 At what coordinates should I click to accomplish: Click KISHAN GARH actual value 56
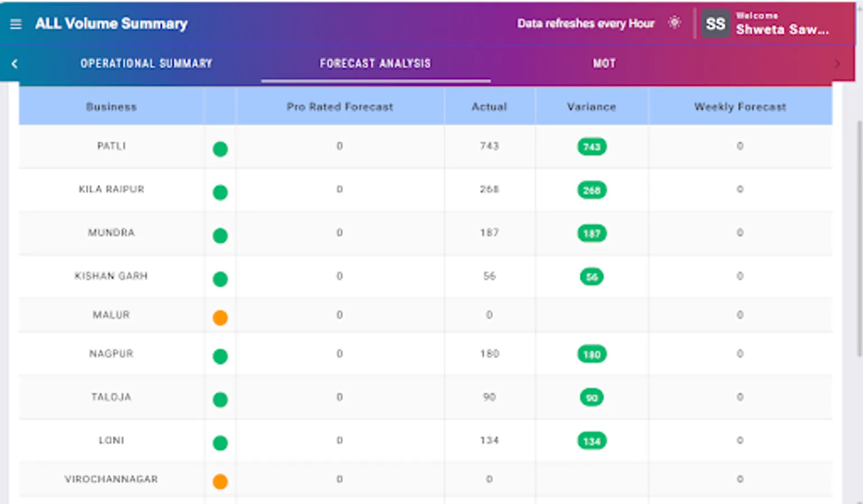[x=489, y=276]
